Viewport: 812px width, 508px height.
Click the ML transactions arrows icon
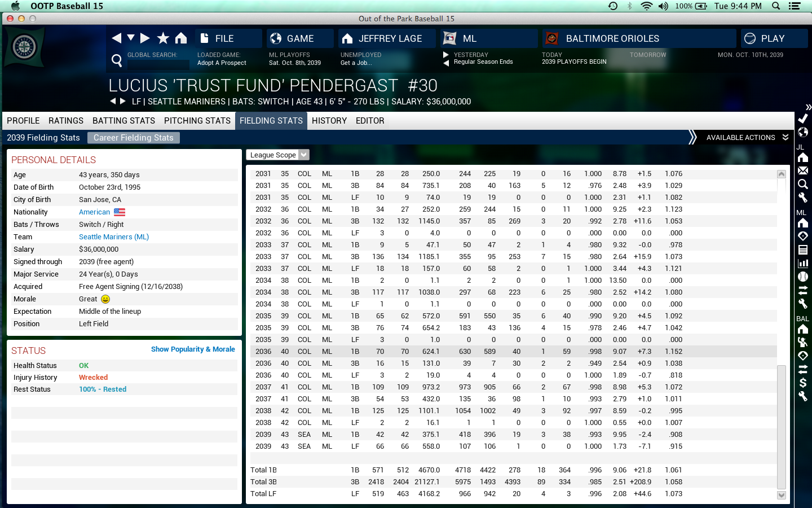tap(802, 290)
